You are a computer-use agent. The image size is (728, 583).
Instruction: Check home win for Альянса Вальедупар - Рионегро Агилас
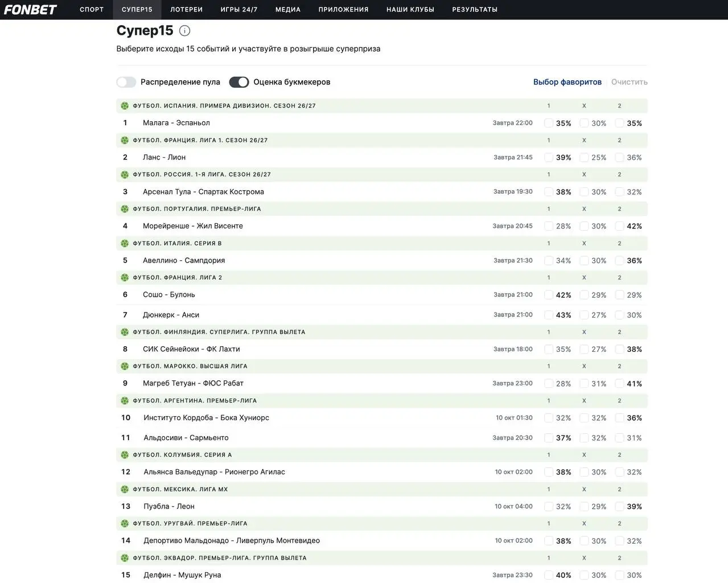point(549,472)
